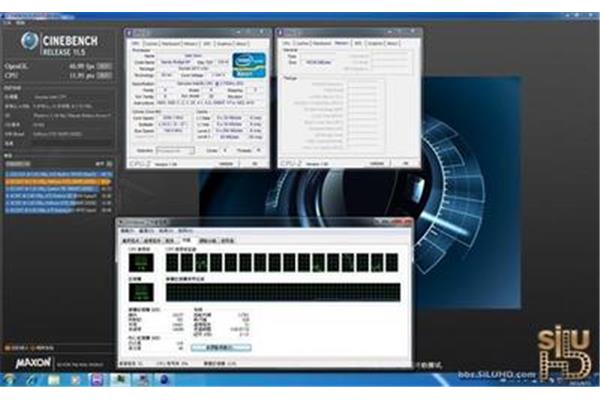Open the Caches tab in the processor CPU-Z window
Viewport: 600px width, 400px height.
point(151,44)
